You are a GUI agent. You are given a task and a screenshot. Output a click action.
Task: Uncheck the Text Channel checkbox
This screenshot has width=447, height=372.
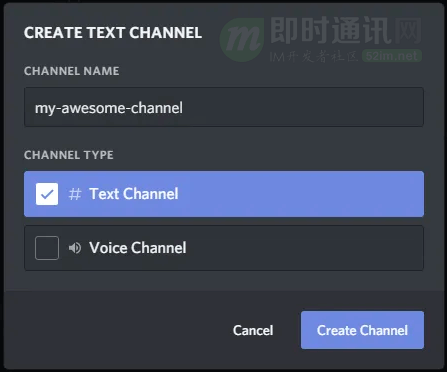click(47, 194)
